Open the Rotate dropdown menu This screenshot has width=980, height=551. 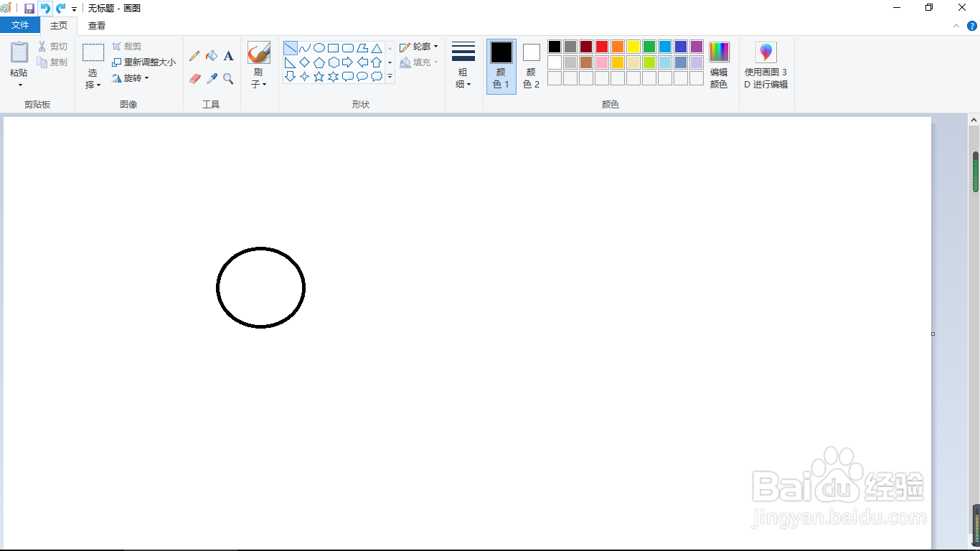tap(131, 78)
